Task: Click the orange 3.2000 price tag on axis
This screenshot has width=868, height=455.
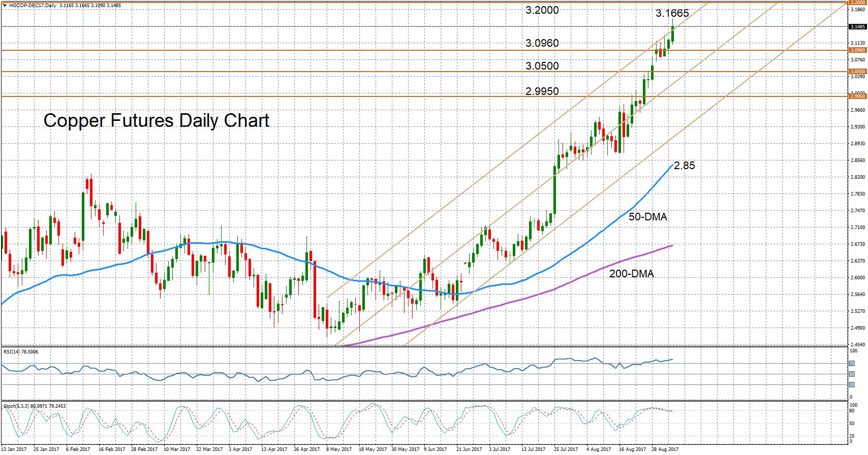Action: pyautogui.click(x=857, y=3)
